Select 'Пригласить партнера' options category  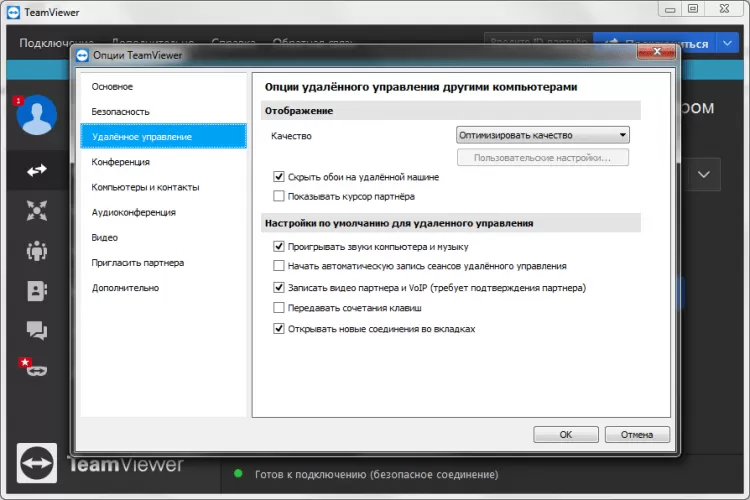point(163,263)
